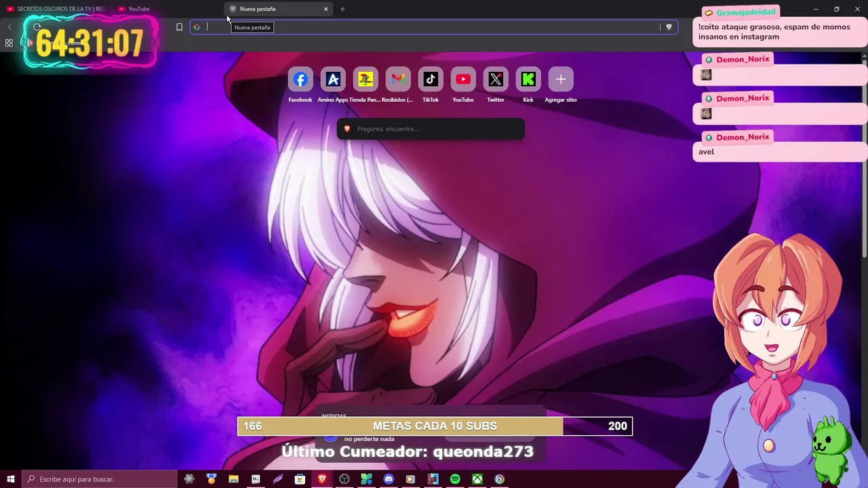868x488 pixels.
Task: Open a new tab with plus button
Action: click(342, 9)
